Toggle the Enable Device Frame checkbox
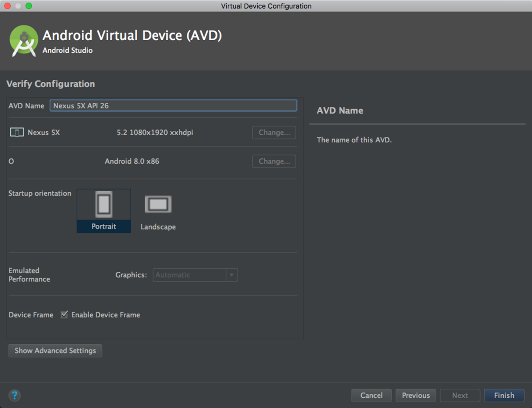Viewport: 532px width, 408px height. (64, 314)
